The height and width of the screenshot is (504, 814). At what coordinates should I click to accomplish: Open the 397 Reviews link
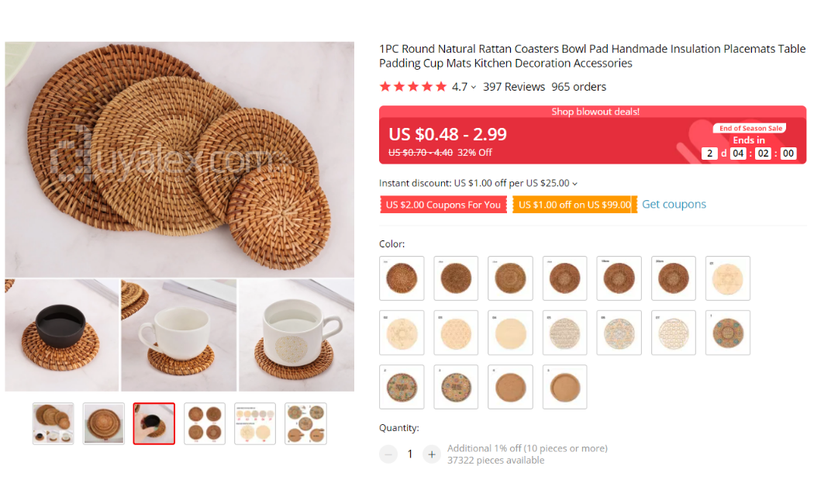pos(514,87)
